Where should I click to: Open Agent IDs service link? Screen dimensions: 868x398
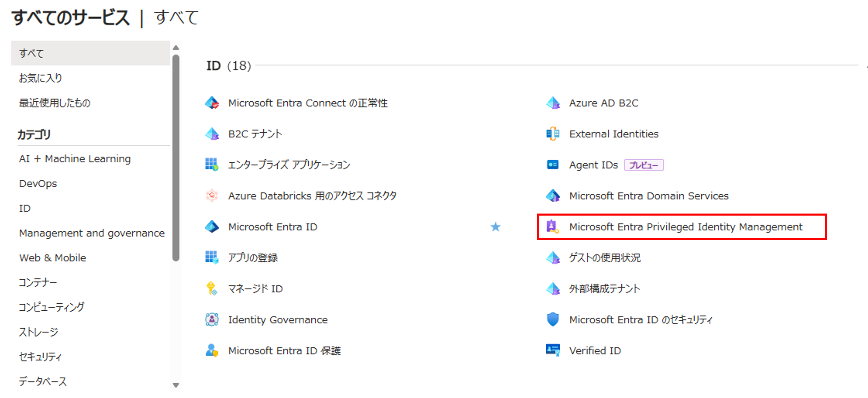pos(594,165)
